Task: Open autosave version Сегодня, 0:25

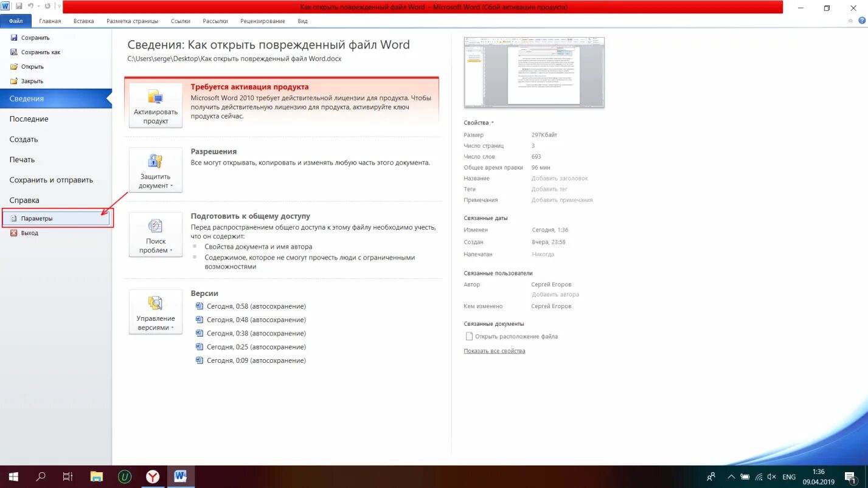Action: 251,347
